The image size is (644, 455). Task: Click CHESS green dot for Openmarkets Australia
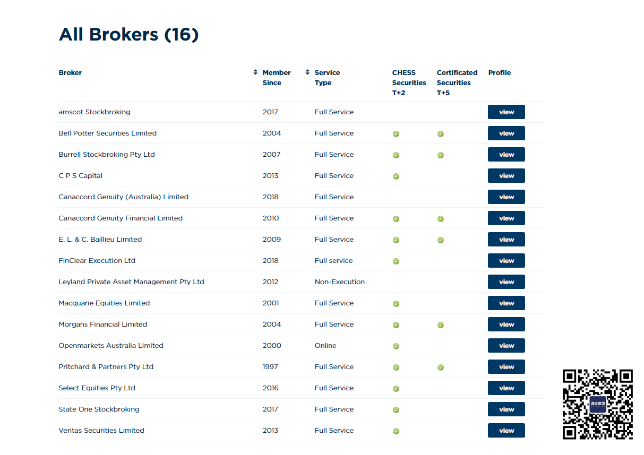[396, 346]
